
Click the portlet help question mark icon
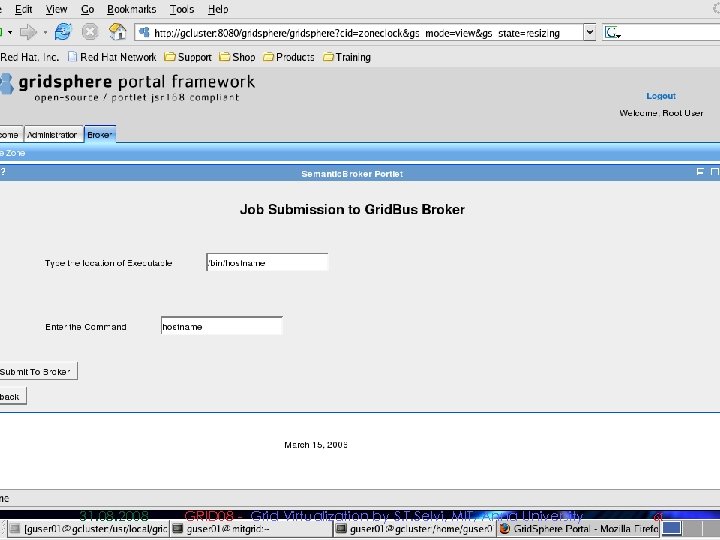click(x=3, y=172)
